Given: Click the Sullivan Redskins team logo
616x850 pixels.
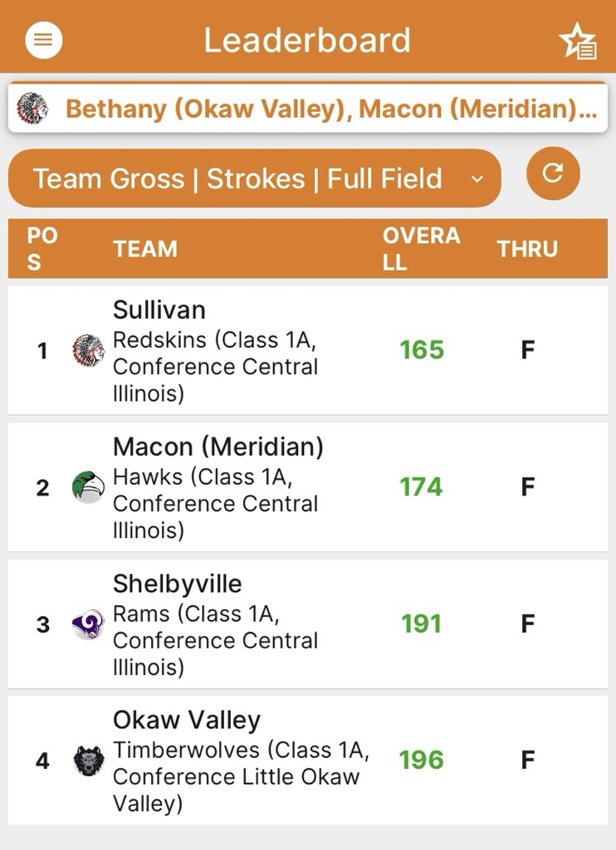Looking at the screenshot, I should [x=88, y=350].
